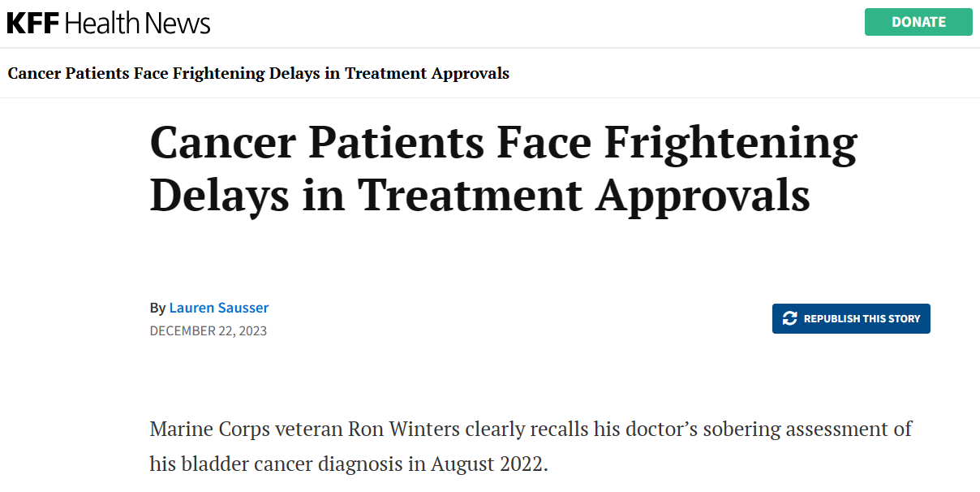Select the December 22, 2023 date
This screenshot has height=492, width=980.
[208, 330]
